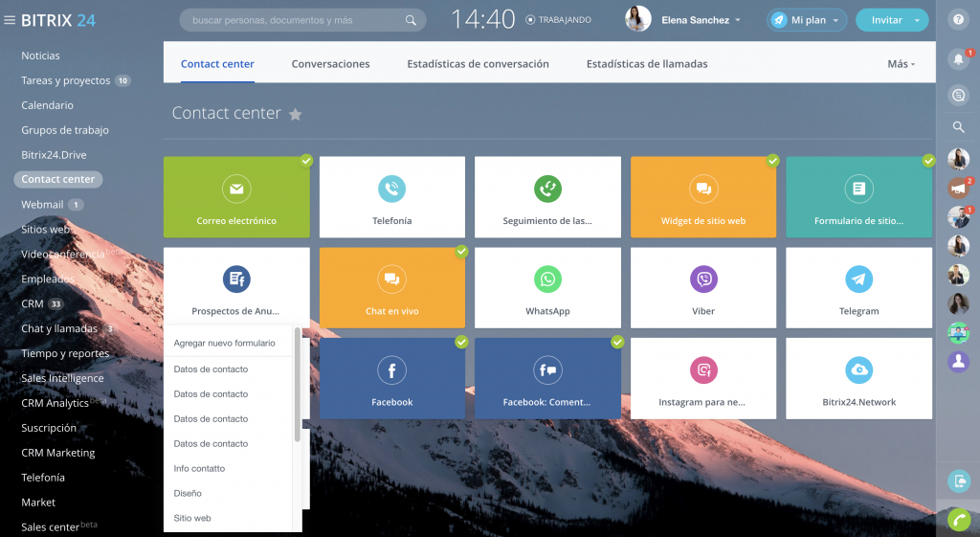
Task: Open Estadísticas de llamadas tab
Action: 647,64
